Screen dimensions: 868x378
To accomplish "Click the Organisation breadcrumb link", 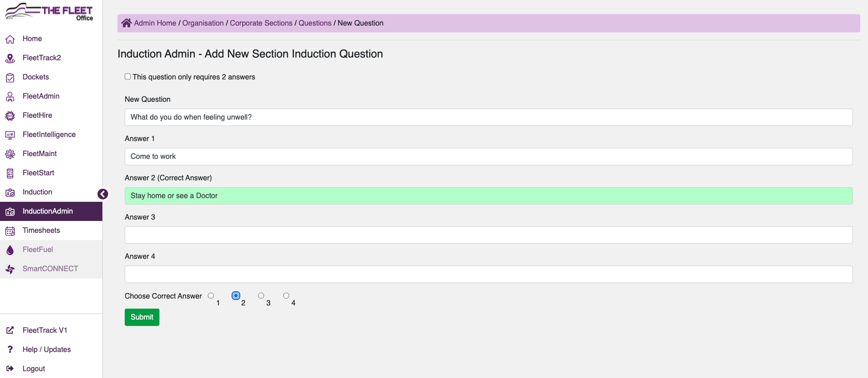I will 203,23.
